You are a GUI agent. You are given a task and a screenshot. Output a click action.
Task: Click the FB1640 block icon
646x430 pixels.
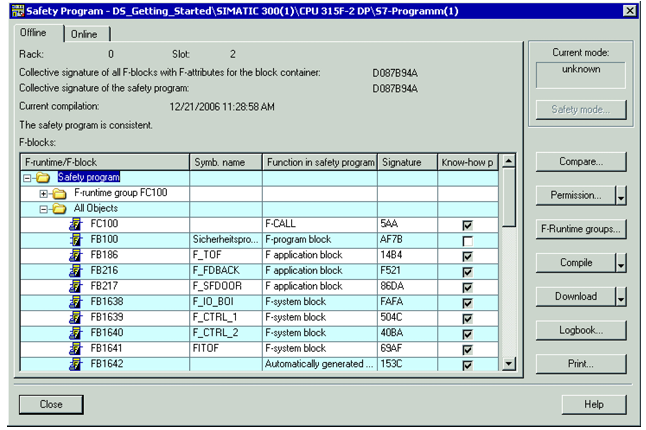[x=75, y=334]
